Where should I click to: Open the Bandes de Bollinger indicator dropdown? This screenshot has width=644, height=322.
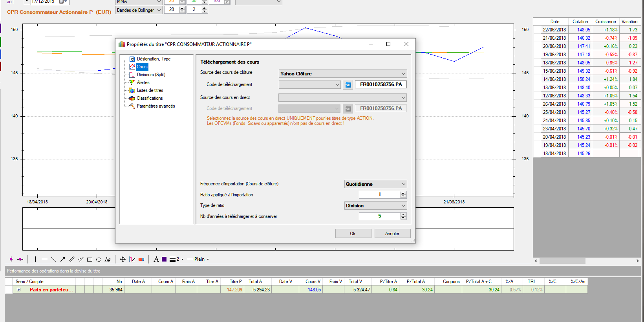(x=139, y=10)
